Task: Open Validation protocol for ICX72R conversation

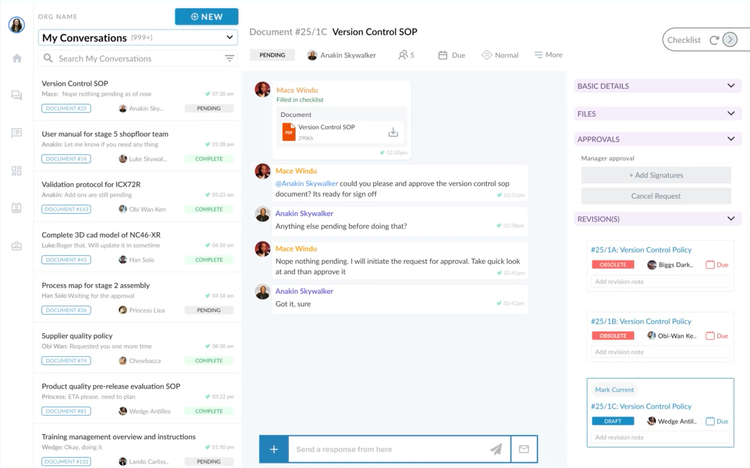Action: 138,197
